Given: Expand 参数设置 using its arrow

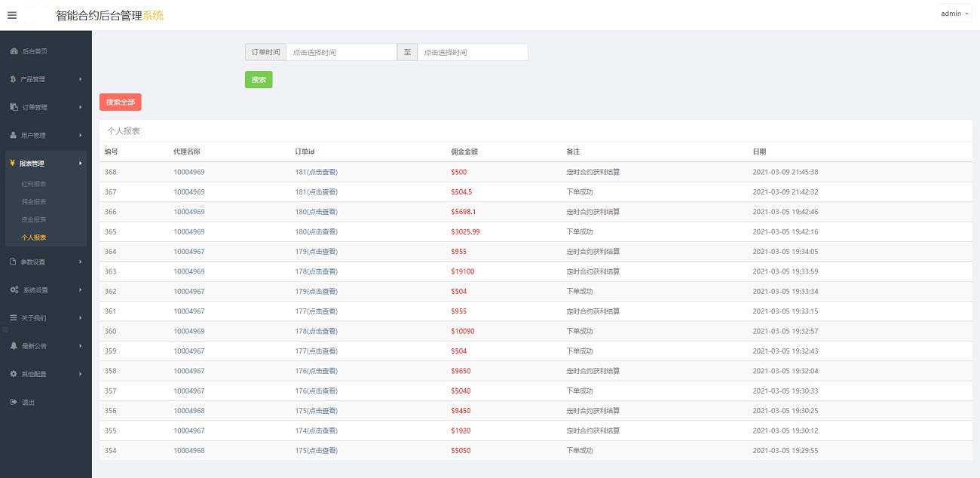Looking at the screenshot, I should [81, 262].
